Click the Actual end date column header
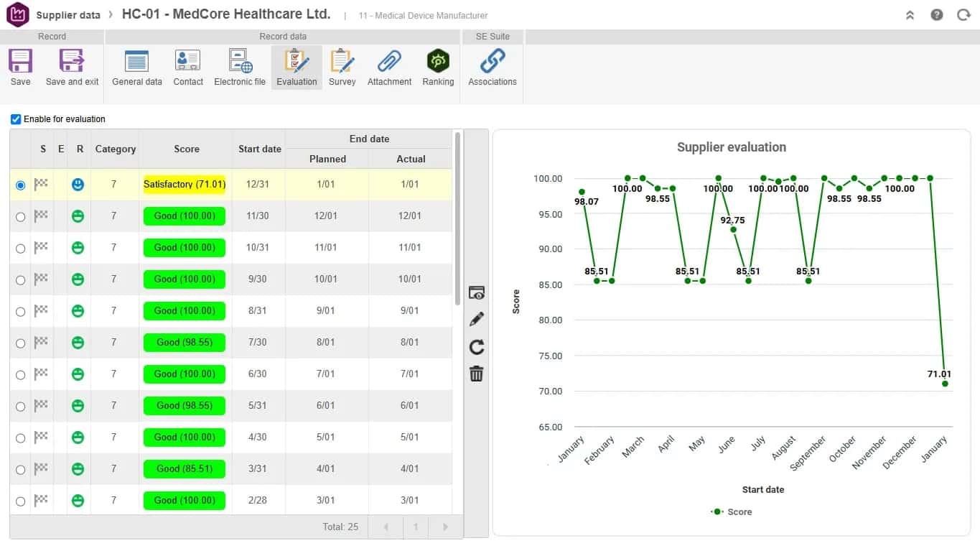Screen dimensions: 980x551 [411, 159]
